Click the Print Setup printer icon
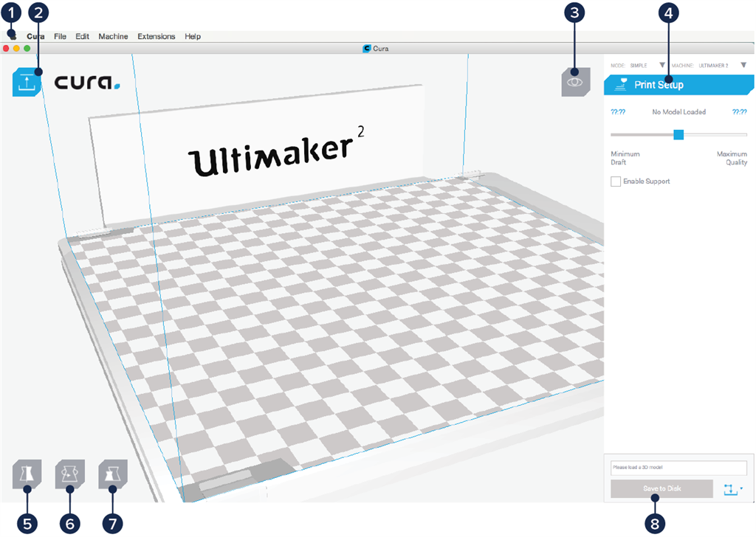 tap(620, 85)
